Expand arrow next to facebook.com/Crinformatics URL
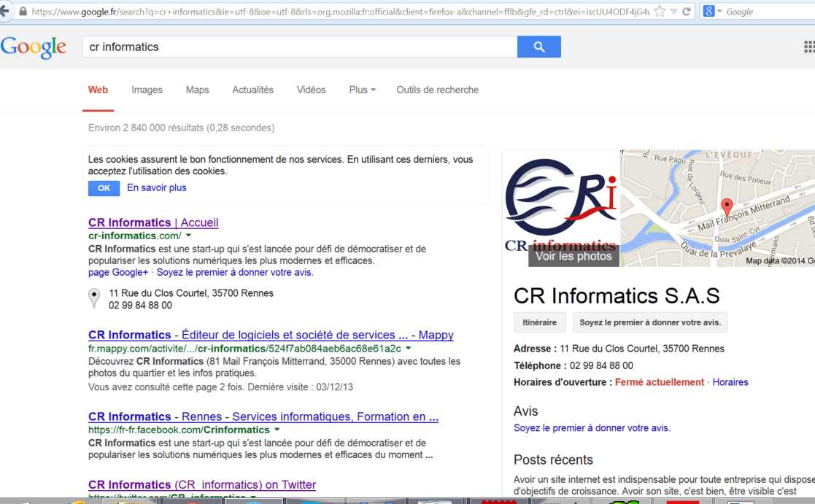 click(x=277, y=430)
